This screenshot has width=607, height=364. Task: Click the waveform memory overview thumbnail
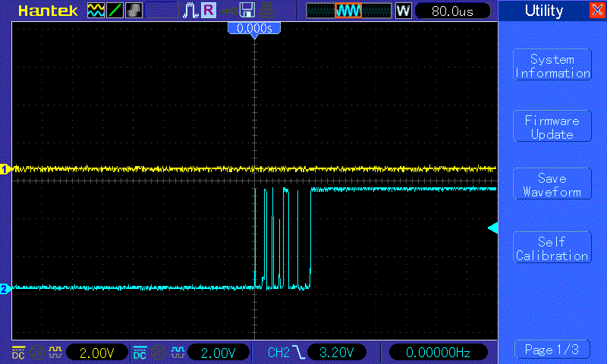click(348, 11)
